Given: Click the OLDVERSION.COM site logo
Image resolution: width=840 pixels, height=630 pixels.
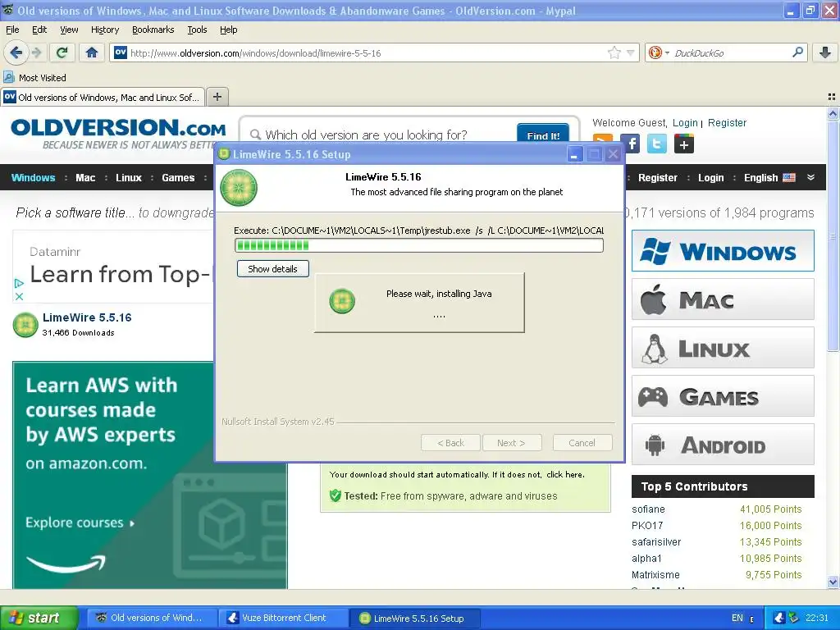Looking at the screenshot, I should coord(118,134).
